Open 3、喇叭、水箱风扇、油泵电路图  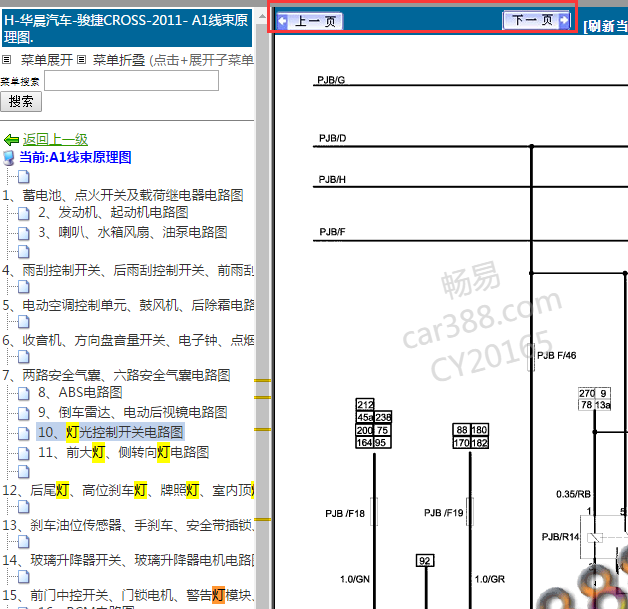(133, 232)
